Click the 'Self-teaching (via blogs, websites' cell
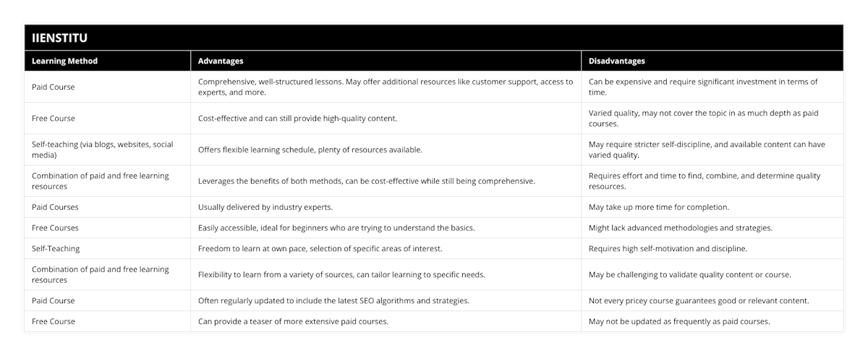The height and width of the screenshot is (356, 868). click(x=103, y=149)
